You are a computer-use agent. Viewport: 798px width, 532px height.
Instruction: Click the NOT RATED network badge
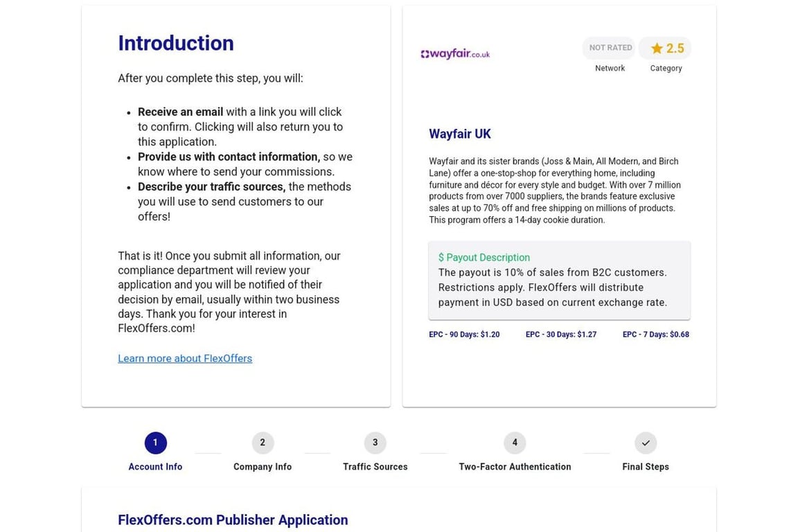tap(610, 48)
